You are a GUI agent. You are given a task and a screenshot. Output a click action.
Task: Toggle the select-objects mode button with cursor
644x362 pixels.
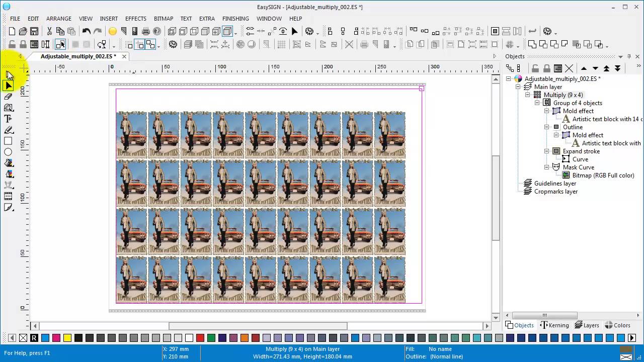(60, 44)
